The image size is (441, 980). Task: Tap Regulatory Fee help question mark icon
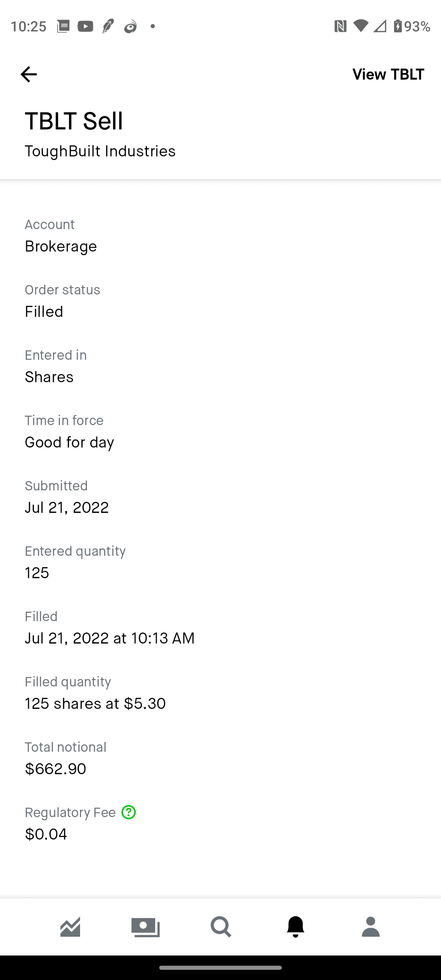(x=129, y=812)
